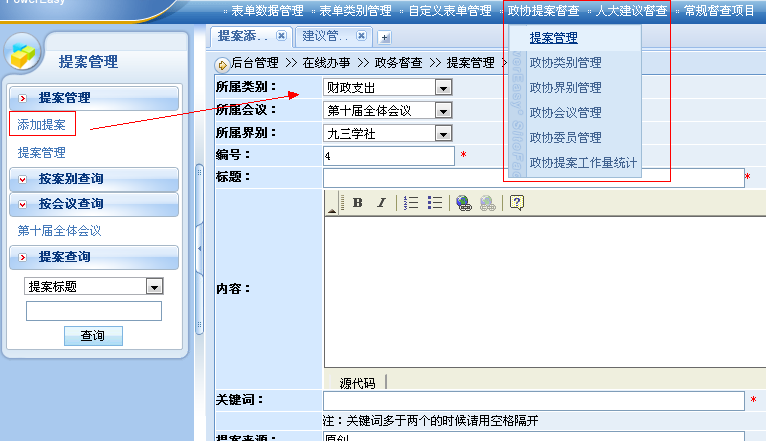Open the editor help question icon
Screen dimensions: 766x441
click(x=517, y=203)
